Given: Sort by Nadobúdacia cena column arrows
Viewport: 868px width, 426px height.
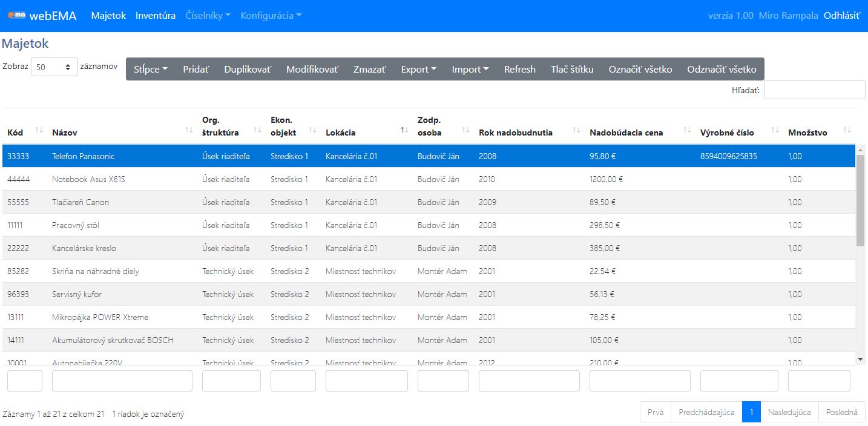Looking at the screenshot, I should point(687,130).
